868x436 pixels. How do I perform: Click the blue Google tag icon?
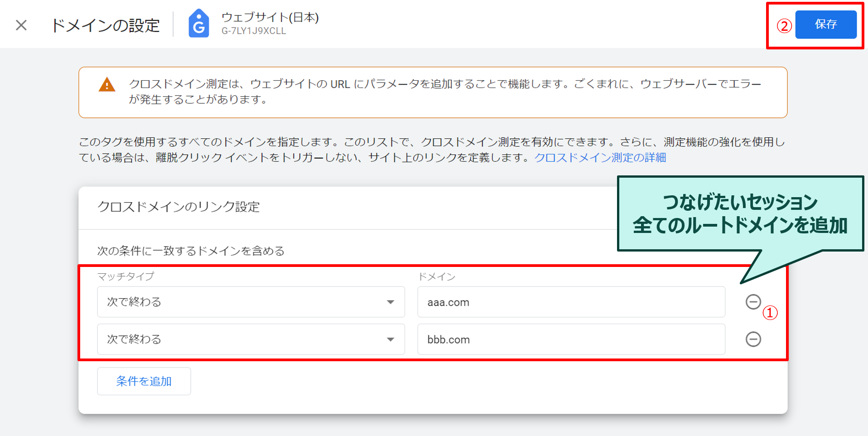pos(198,24)
